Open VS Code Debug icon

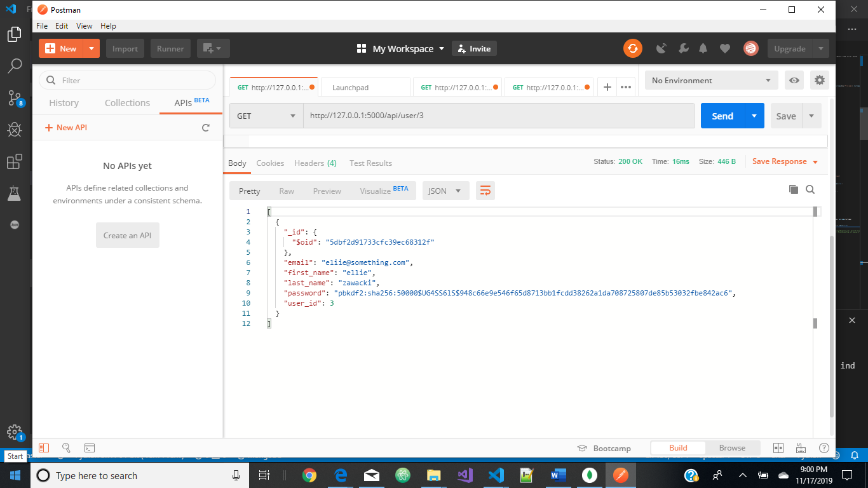(x=15, y=130)
